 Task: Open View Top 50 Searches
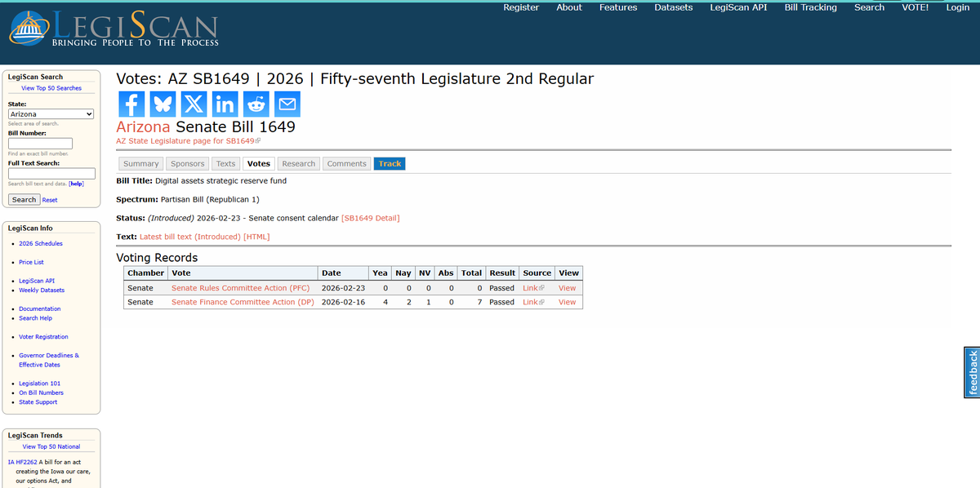pos(51,88)
